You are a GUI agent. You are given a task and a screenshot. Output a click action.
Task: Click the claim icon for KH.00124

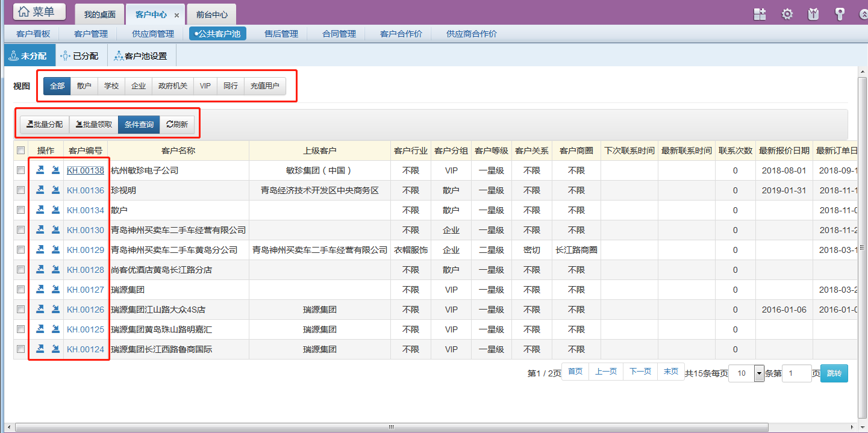point(55,349)
